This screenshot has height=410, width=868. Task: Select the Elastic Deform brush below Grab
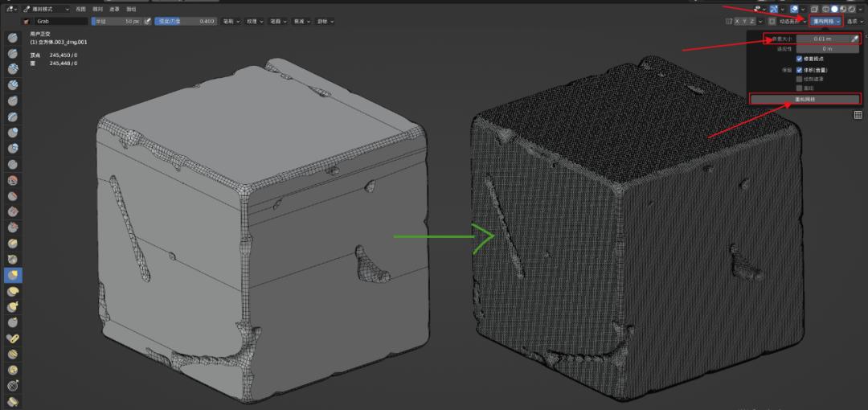pyautogui.click(x=13, y=291)
